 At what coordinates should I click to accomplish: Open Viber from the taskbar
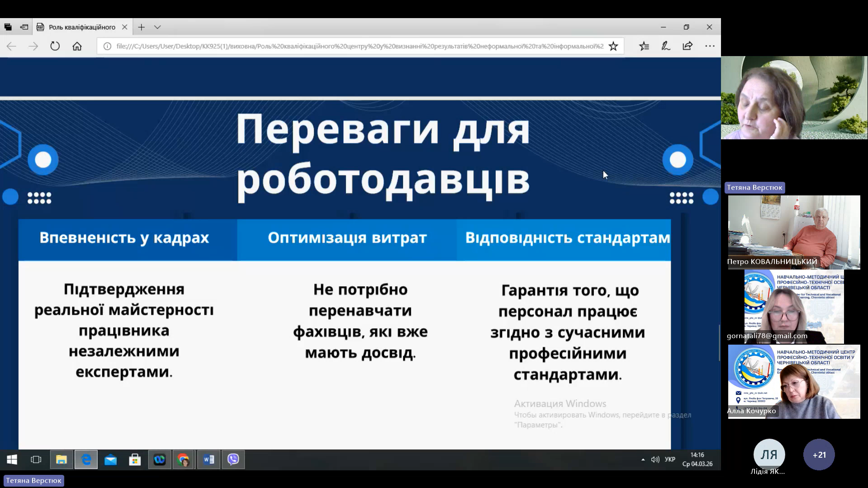pyautogui.click(x=233, y=460)
